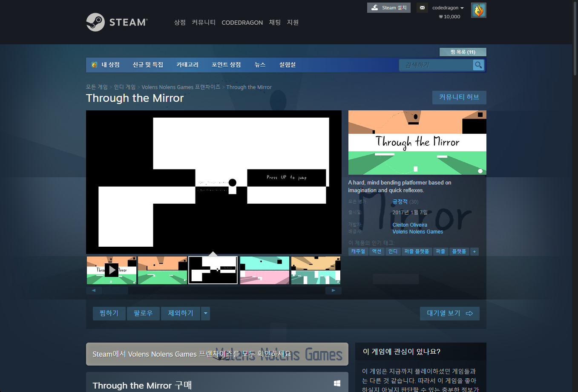This screenshot has width=578, height=392.
Task: Open the 상점 menu
Action: [x=180, y=22]
